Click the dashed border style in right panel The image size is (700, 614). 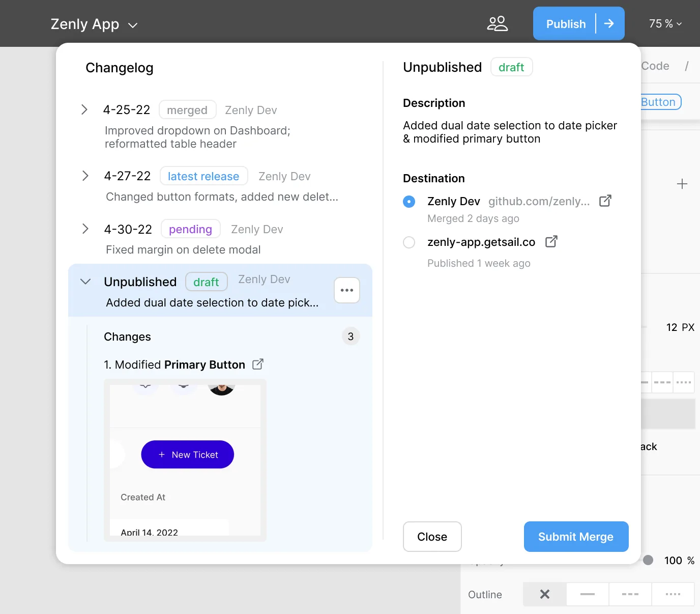(x=662, y=382)
